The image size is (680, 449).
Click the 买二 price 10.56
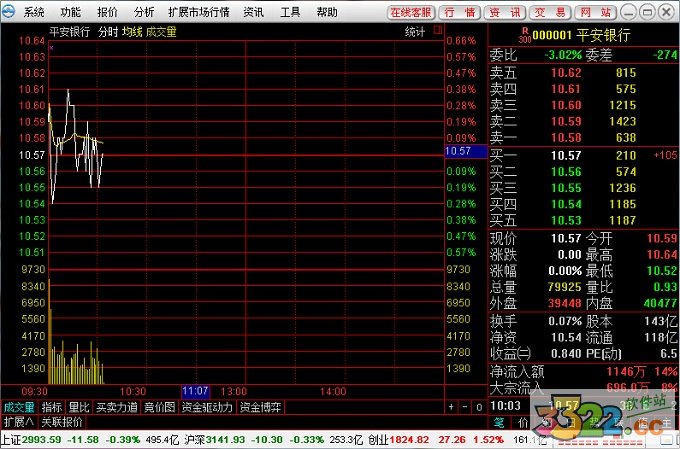pyautogui.click(x=566, y=172)
